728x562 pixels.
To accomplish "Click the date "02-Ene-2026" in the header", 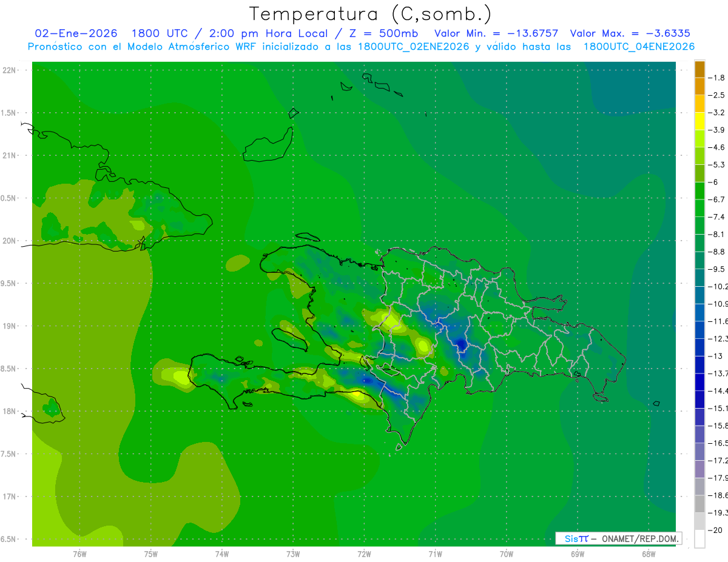I will tap(76, 33).
